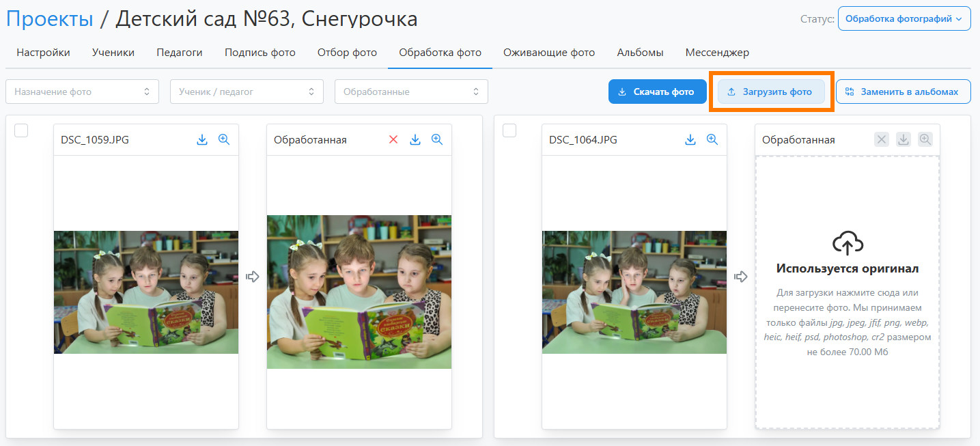
Task: Tick the checkbox for the DSC_1064.JPG card
Action: [x=509, y=130]
